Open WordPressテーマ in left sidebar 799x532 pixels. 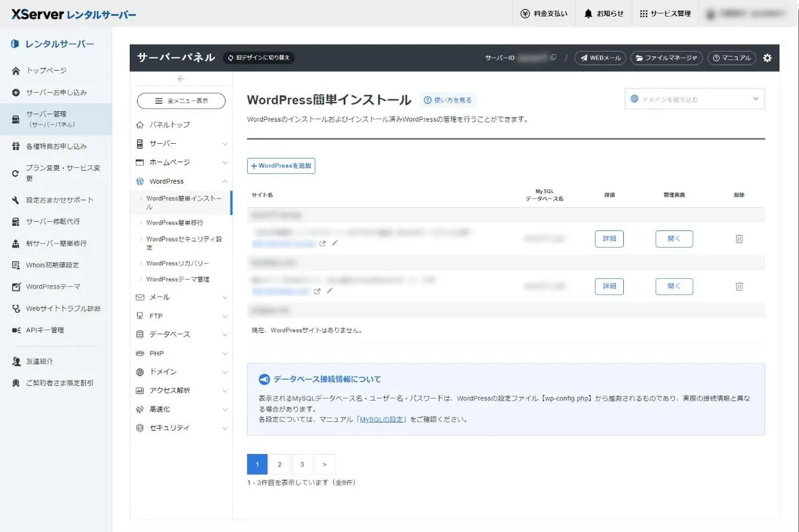(56, 287)
